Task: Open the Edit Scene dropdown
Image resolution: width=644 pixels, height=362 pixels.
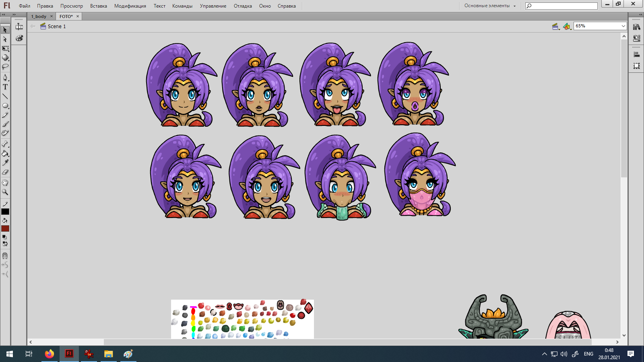Action: tap(556, 27)
